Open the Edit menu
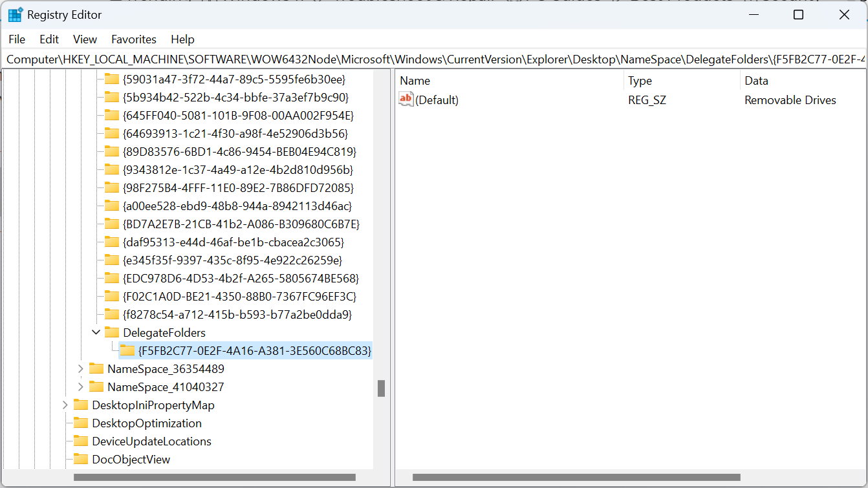 49,39
